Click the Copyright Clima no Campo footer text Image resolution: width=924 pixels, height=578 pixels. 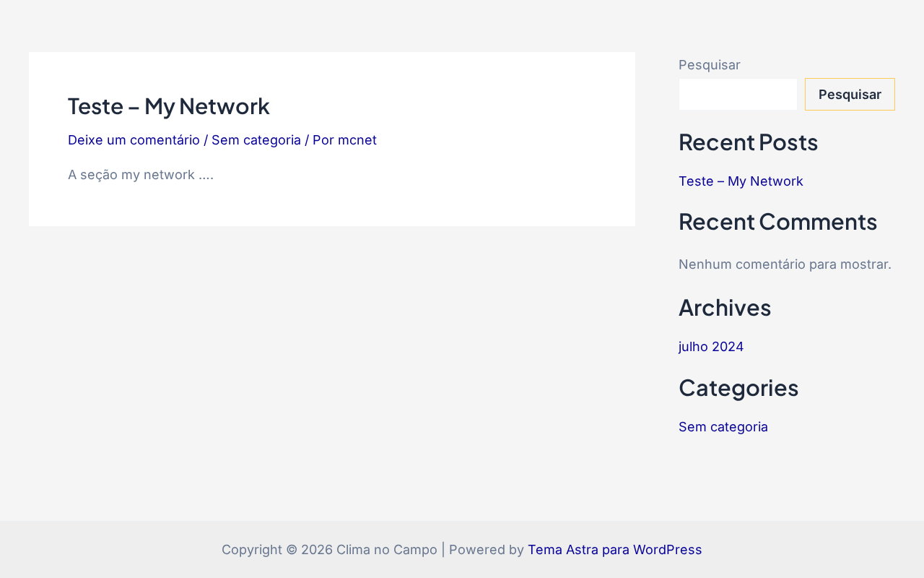click(329, 550)
